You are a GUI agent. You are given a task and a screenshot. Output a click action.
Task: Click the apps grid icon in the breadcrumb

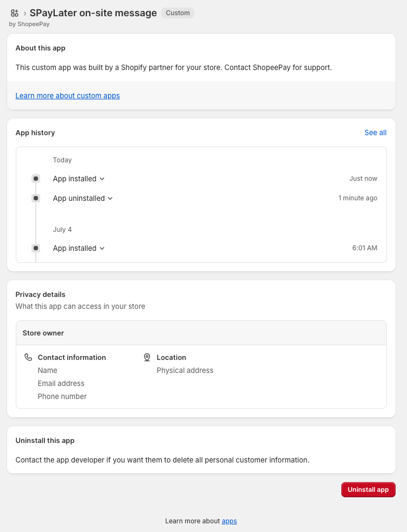tap(15, 13)
